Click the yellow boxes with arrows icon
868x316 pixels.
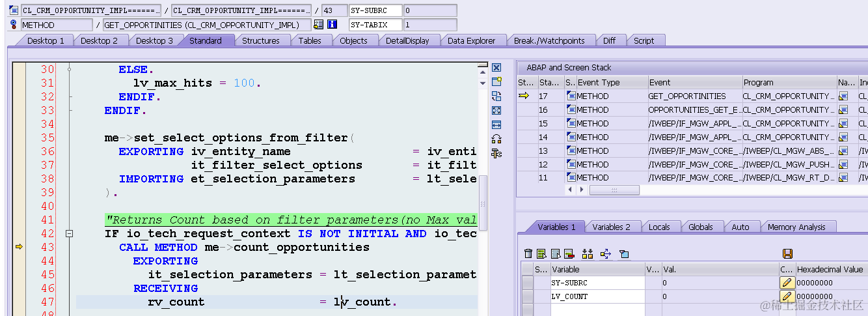(588, 253)
